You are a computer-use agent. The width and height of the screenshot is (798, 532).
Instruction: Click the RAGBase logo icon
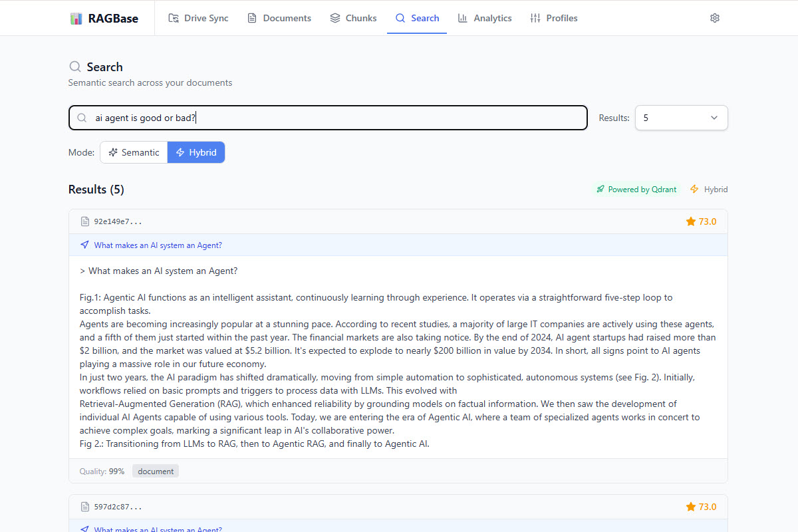click(x=76, y=18)
